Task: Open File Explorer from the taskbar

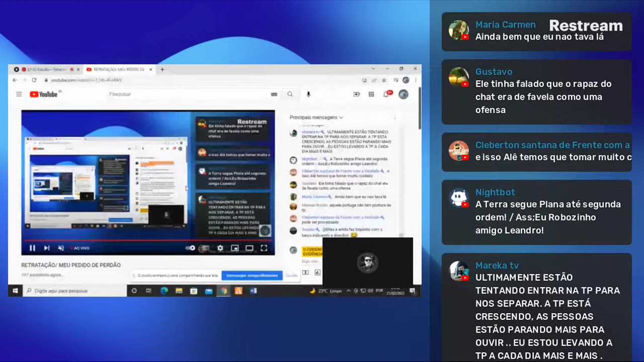Action: point(179,291)
